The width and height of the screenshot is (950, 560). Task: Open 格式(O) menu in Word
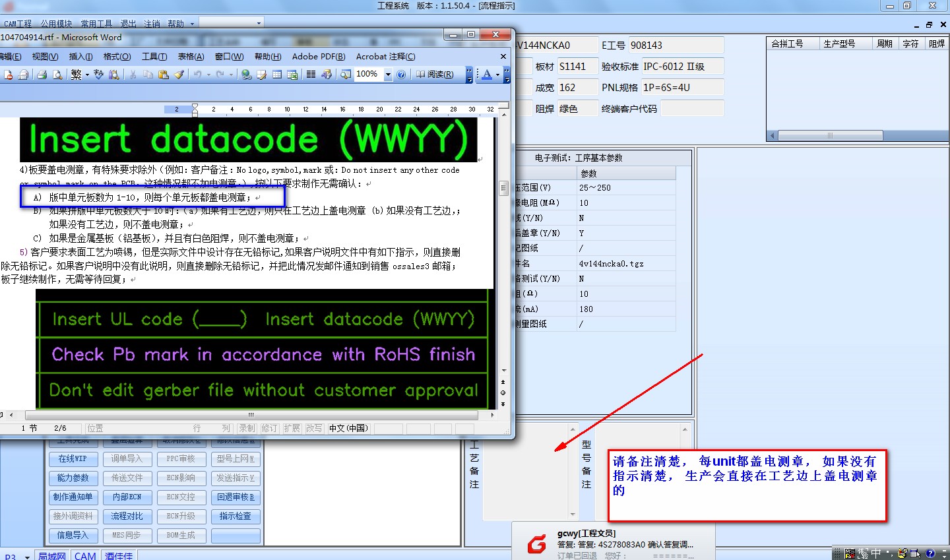click(x=117, y=57)
